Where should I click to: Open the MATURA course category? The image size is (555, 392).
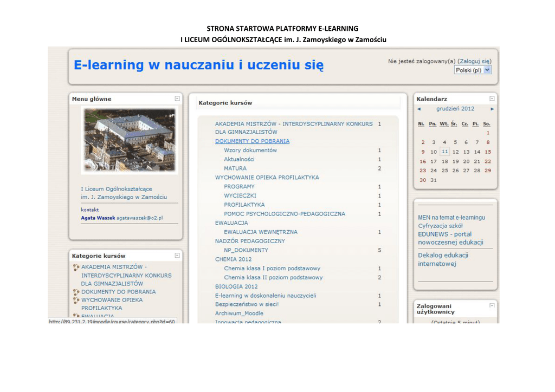coord(235,168)
